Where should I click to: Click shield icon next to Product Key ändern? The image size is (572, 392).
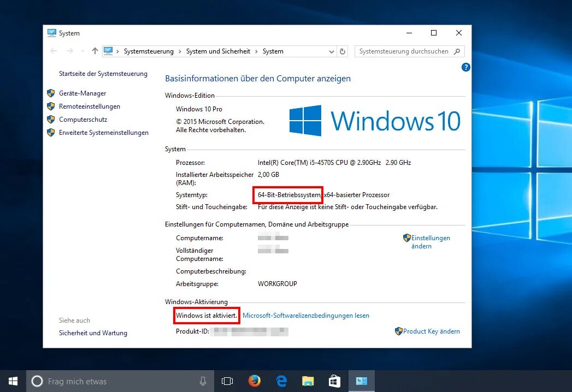tap(399, 331)
